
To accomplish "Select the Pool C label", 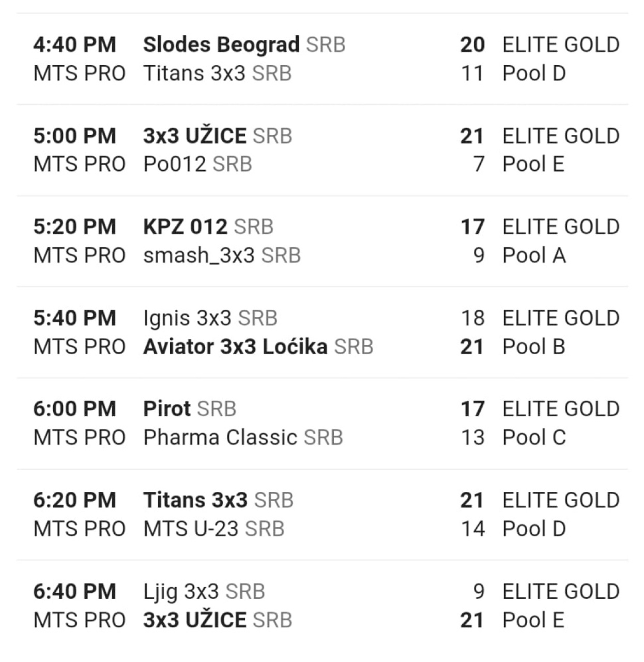I will point(533,438).
